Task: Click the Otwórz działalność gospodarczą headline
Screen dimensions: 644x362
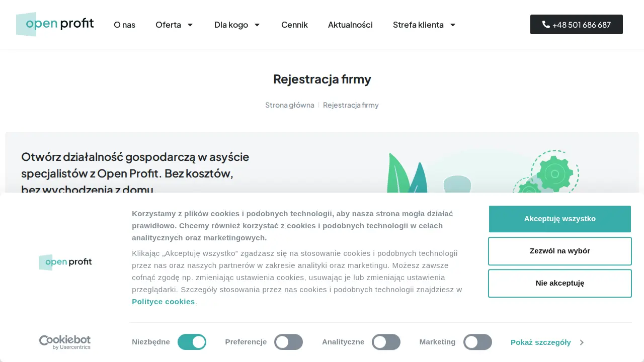Action: 135,173
